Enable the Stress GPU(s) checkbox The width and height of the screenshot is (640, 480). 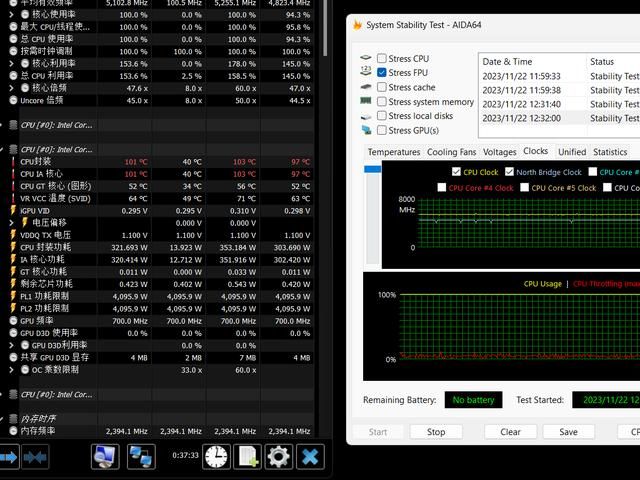tap(382, 130)
